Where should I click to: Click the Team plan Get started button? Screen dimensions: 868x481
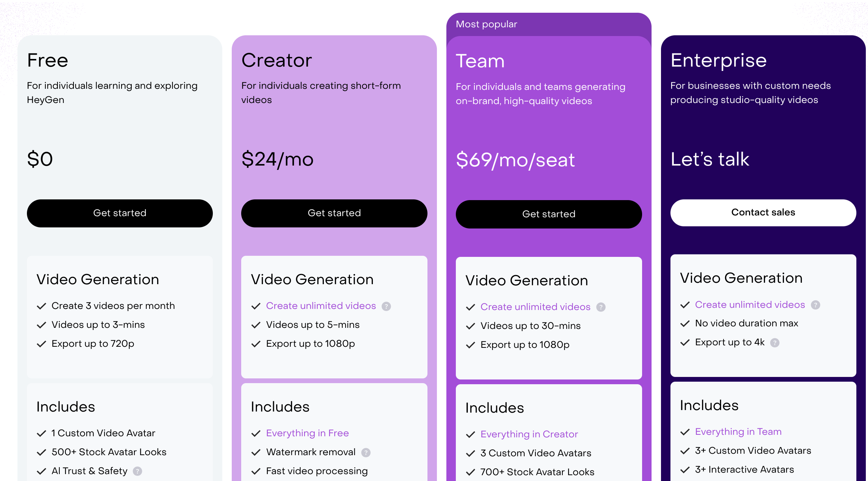pos(549,214)
